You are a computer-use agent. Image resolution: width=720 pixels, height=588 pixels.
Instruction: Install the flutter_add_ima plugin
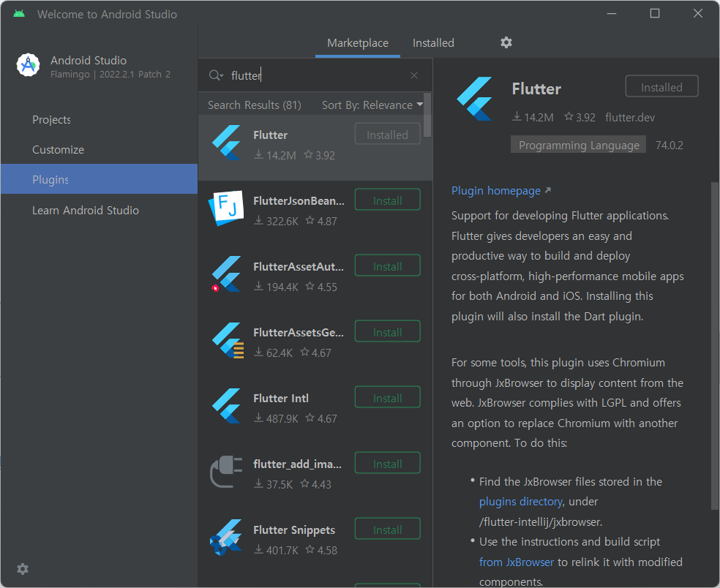(388, 463)
